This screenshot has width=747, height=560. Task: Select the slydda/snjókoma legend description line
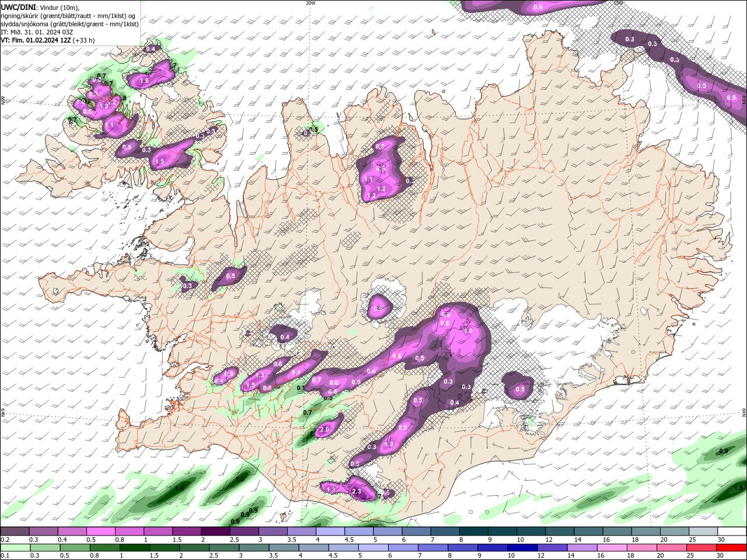69,24
